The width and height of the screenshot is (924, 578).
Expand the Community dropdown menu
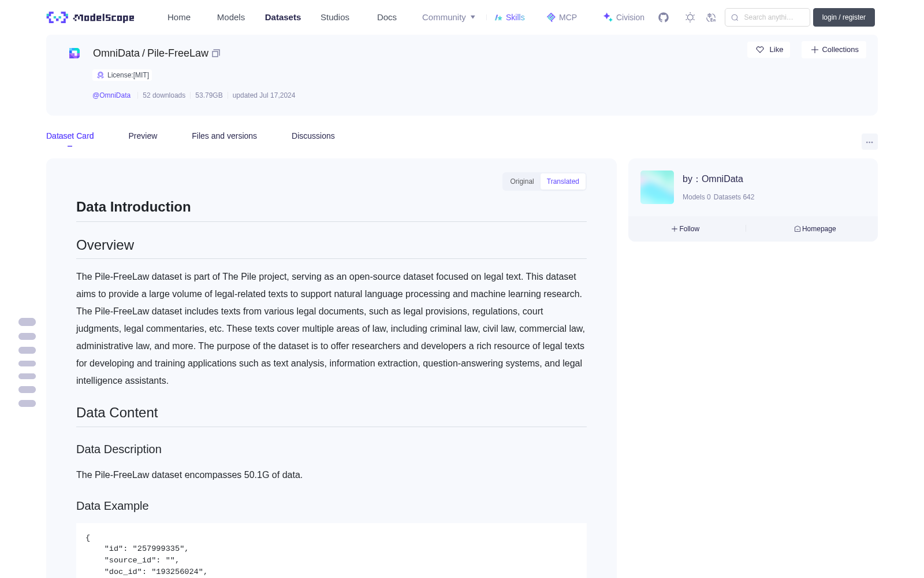(449, 17)
